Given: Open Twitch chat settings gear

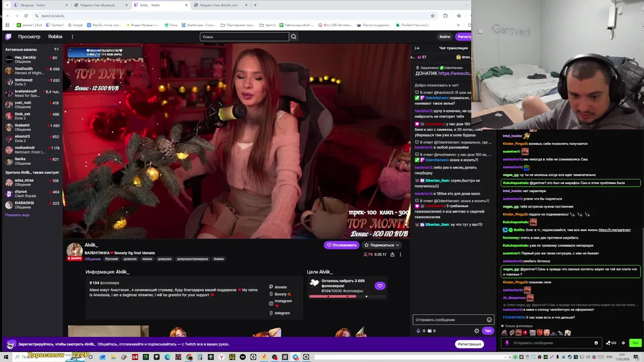Looking at the screenshot, I should click(x=476, y=331).
